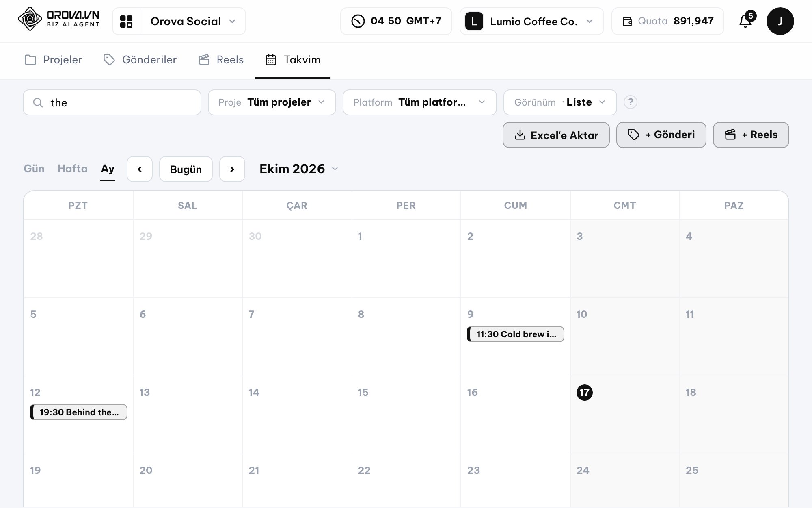Click the Quota 891,947 value
This screenshot has height=508, width=812.
point(693,21)
